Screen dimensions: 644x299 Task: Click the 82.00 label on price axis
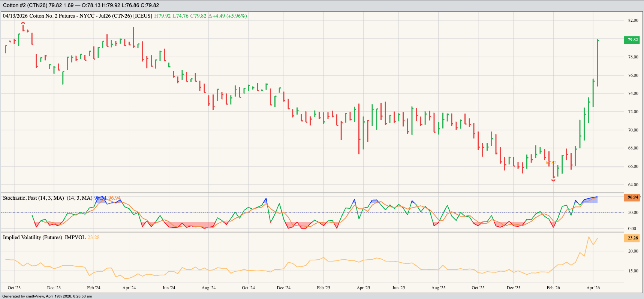point(633,20)
